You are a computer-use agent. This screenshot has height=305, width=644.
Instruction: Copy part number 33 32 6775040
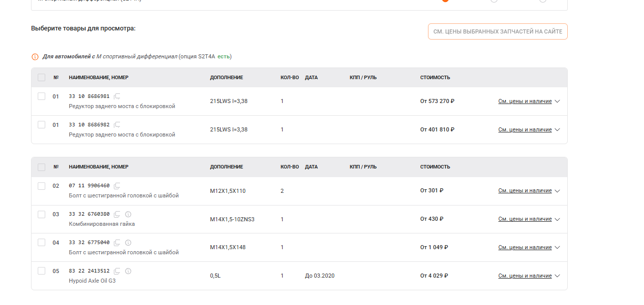click(x=117, y=243)
